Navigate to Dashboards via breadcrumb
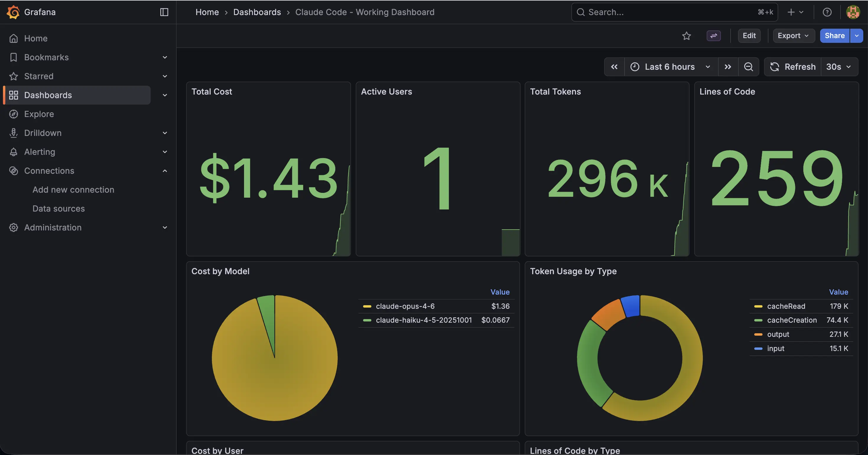Screen dimensions: 868x455 pyautogui.click(x=257, y=12)
